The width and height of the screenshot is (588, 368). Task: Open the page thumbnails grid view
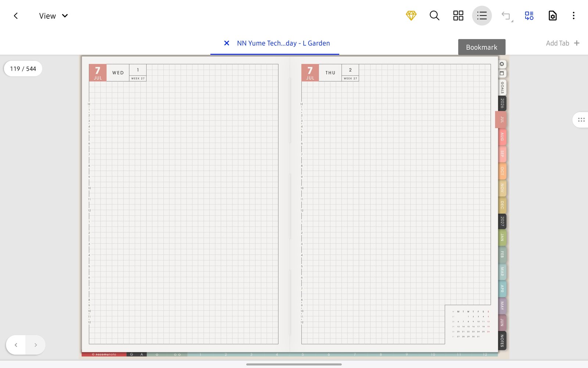click(458, 15)
